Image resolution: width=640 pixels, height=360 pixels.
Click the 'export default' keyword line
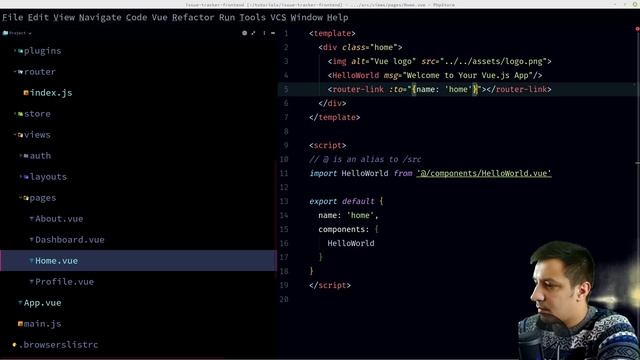(x=342, y=201)
